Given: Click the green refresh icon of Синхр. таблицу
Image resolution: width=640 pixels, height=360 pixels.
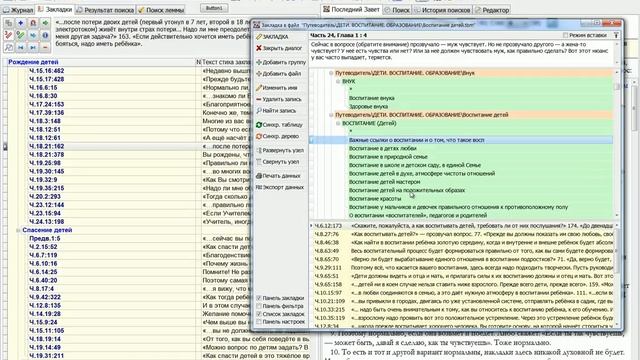Looking at the screenshot, I should [x=259, y=125].
